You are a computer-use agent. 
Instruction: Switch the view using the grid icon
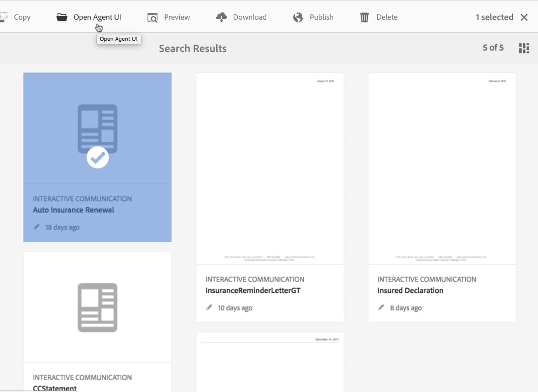click(524, 48)
